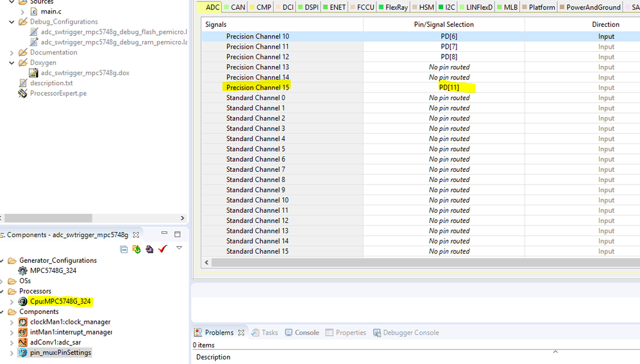This screenshot has width=640, height=364.
Task: Select the Standard Channel 0 row label
Action: tap(256, 98)
